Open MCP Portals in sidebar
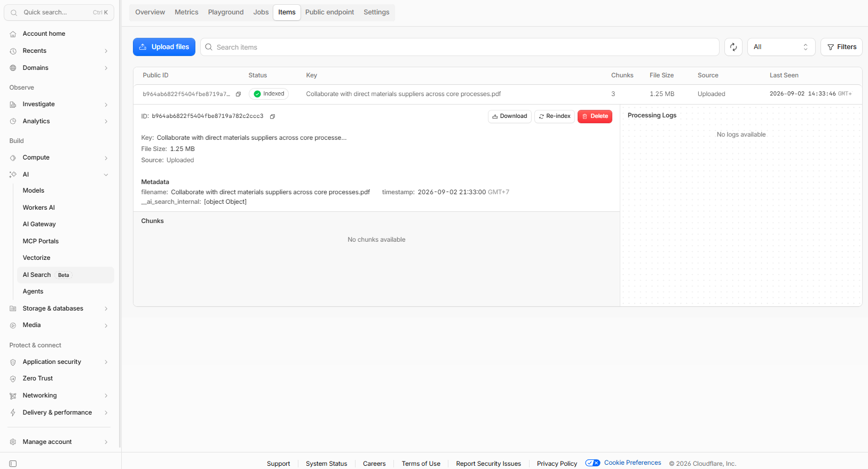This screenshot has width=868, height=469. pyautogui.click(x=41, y=241)
